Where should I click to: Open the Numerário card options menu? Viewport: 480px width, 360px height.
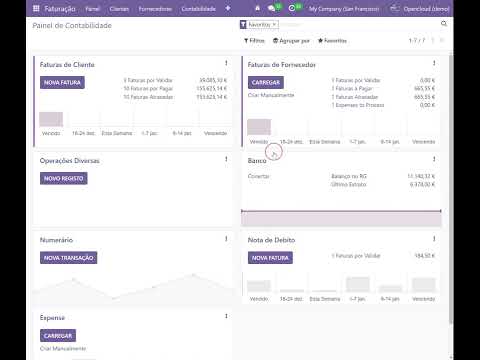[x=226, y=239]
